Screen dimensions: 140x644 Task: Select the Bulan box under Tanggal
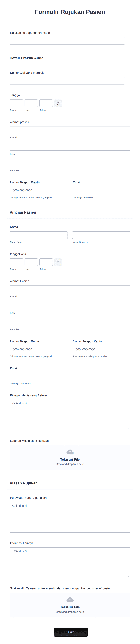[16, 103]
